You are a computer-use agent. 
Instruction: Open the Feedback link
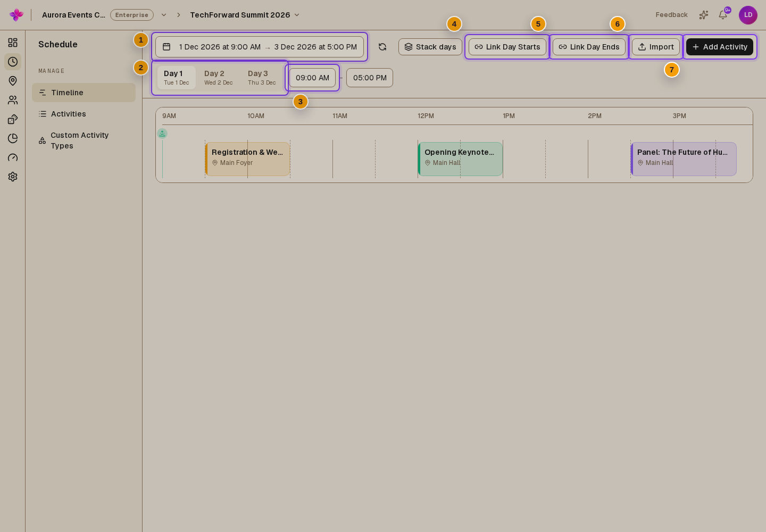671,15
